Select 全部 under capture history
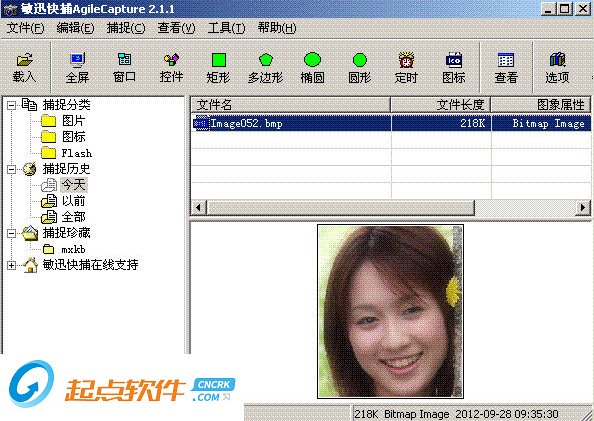Image resolution: width=594 pixels, height=421 pixels. point(73,217)
